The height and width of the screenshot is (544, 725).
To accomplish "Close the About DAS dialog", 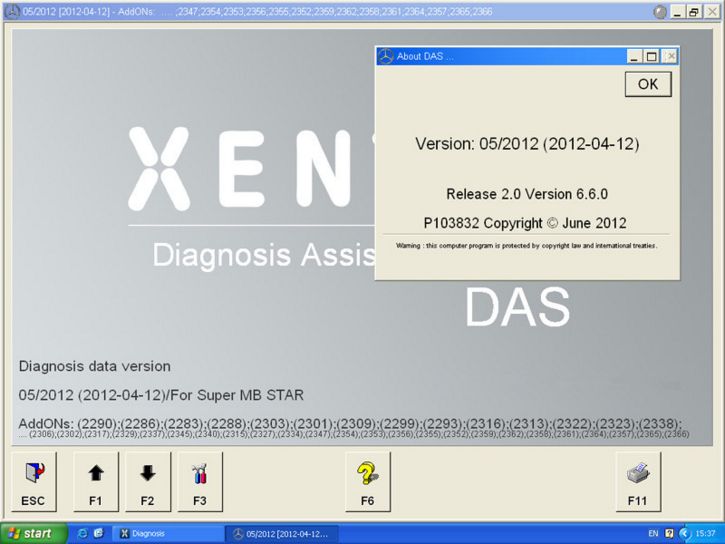I will pyautogui.click(x=670, y=56).
